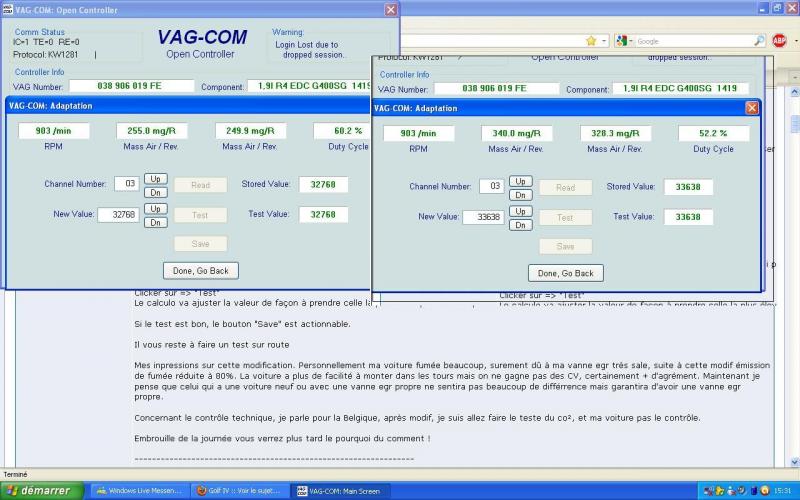
Task: Click channel Dn button in right Adaptation window
Action: (520, 195)
